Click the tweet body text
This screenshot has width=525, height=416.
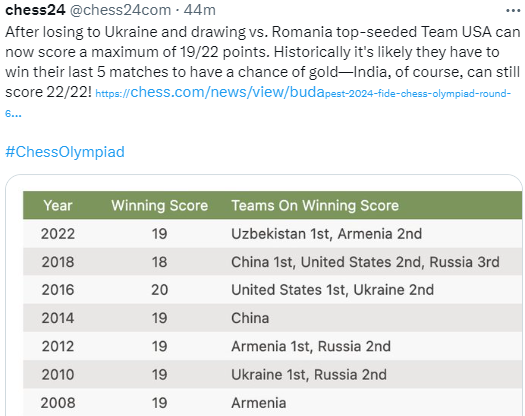click(262, 62)
